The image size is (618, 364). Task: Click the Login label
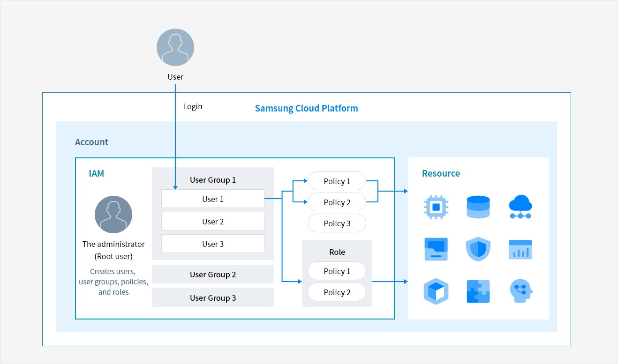[193, 106]
